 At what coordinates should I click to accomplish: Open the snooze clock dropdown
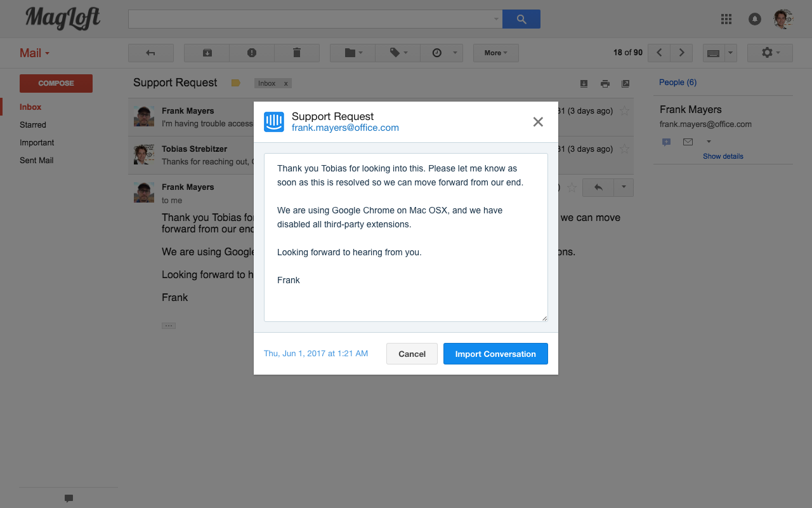pyautogui.click(x=442, y=53)
